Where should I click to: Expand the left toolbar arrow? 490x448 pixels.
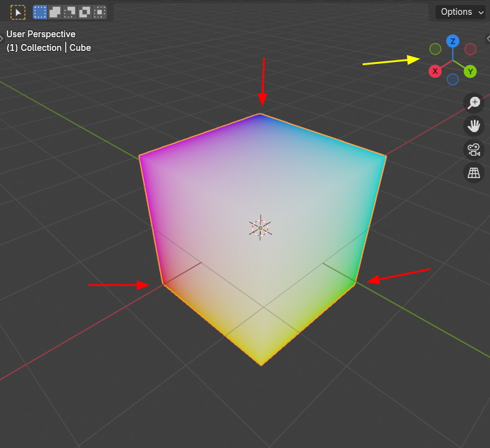click(1, 38)
